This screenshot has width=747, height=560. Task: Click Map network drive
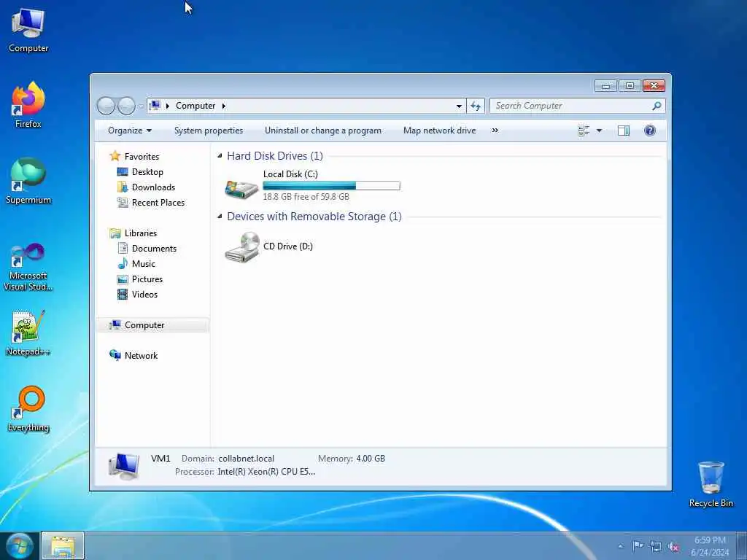click(x=439, y=131)
